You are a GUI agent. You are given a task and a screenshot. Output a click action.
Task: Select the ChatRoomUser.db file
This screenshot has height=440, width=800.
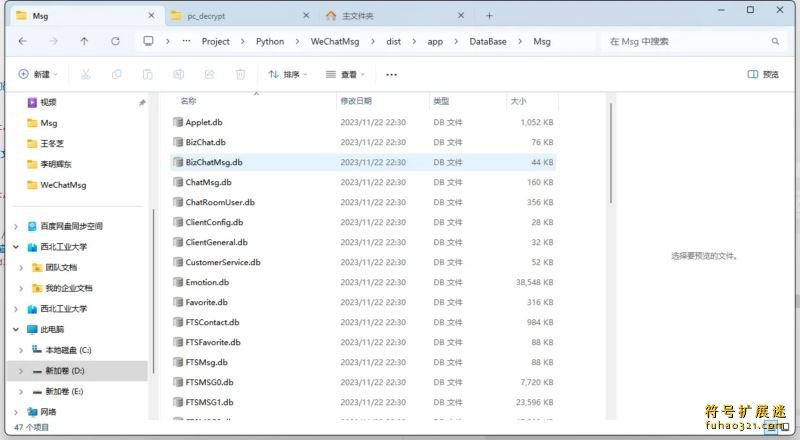coord(363,202)
